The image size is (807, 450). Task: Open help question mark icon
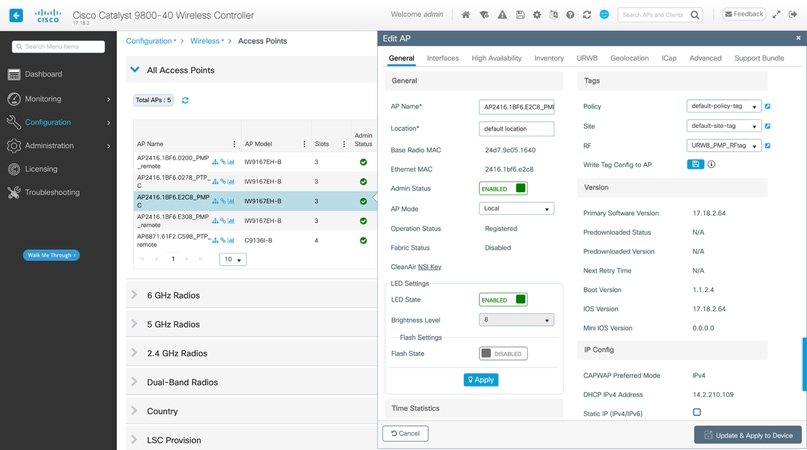click(570, 15)
